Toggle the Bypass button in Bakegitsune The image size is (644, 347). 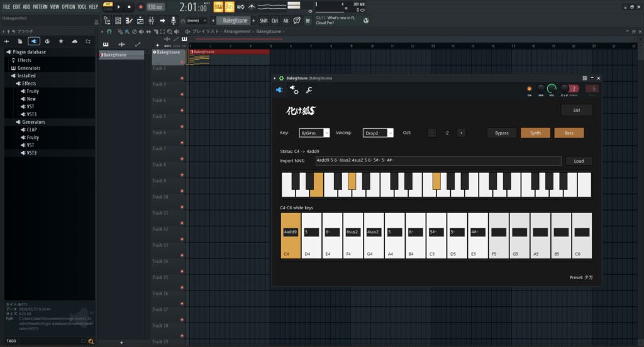pyautogui.click(x=501, y=133)
